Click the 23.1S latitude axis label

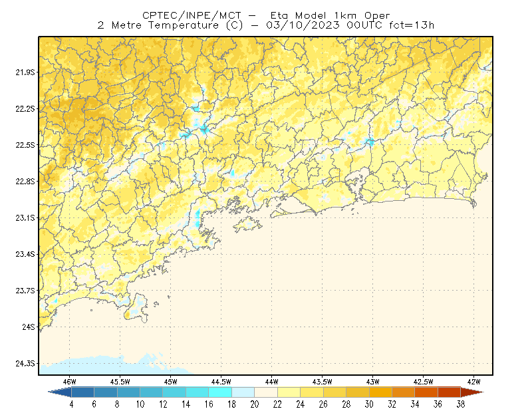point(25,217)
